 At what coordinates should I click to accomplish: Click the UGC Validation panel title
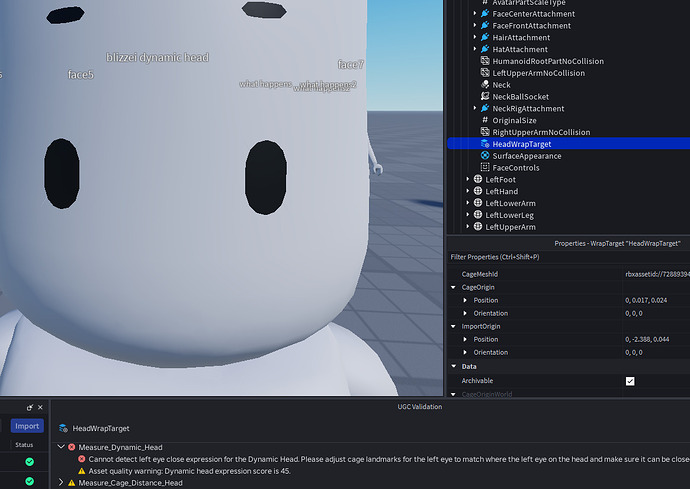point(420,407)
